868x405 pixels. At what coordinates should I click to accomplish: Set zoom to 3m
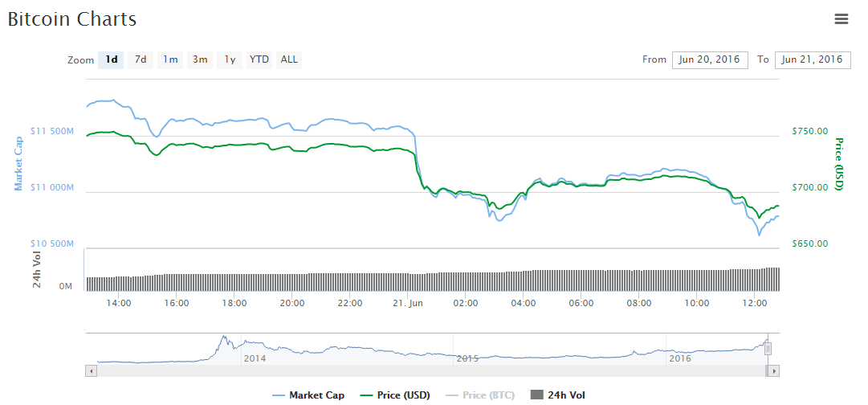point(200,59)
